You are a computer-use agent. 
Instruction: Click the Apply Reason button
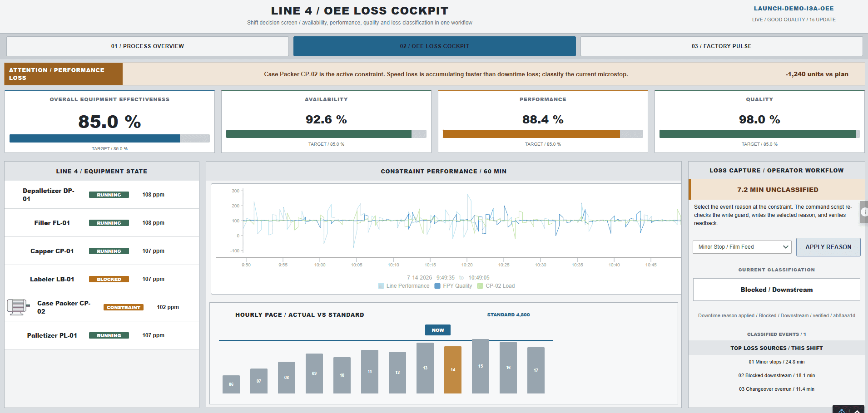click(828, 247)
